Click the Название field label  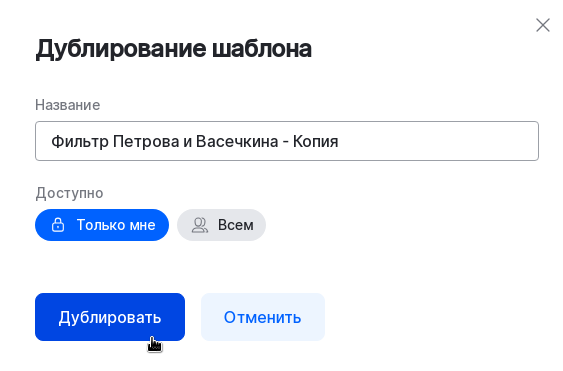pyautogui.click(x=68, y=105)
